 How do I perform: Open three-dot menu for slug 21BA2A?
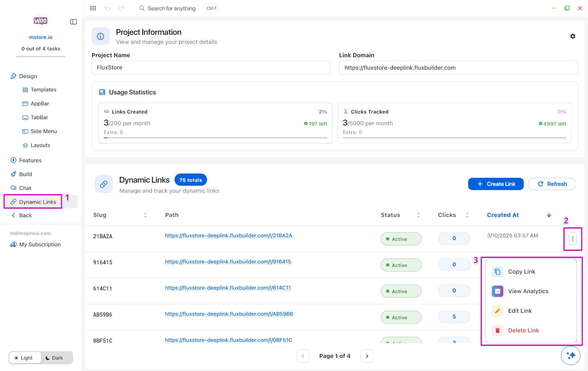tap(572, 239)
